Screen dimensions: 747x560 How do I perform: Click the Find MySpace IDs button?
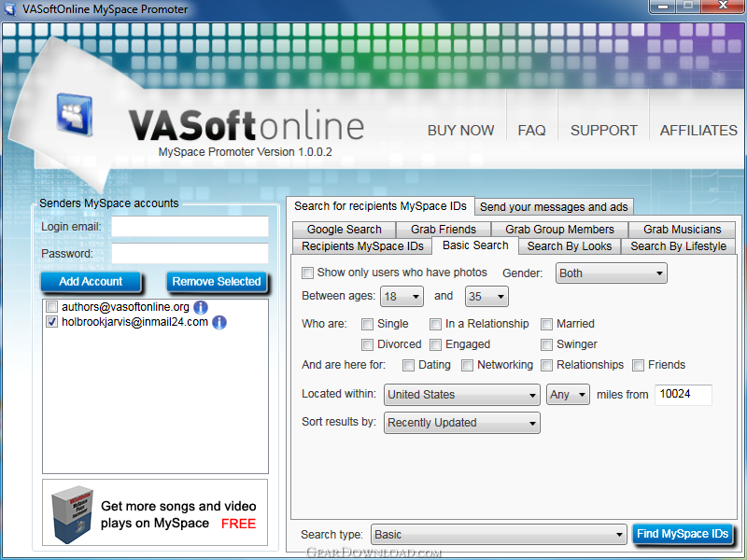click(683, 534)
